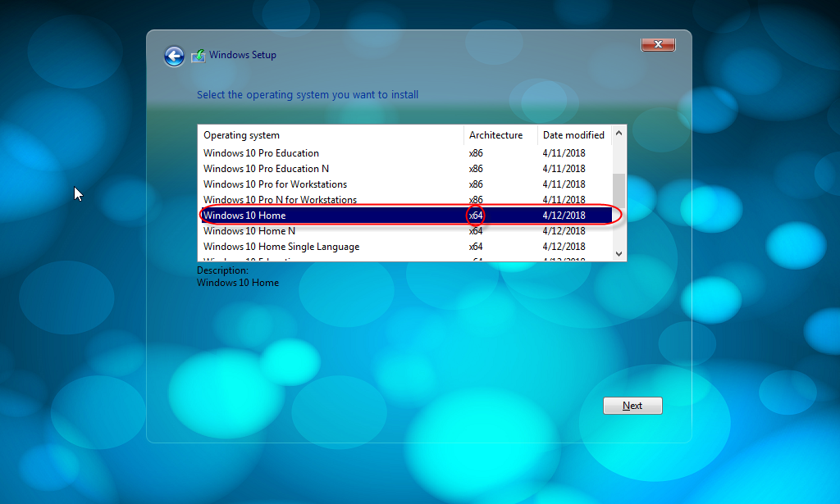Viewport: 840px width, 504px height.
Task: Select the highlighted Windows 10 Home row
Action: (244, 216)
